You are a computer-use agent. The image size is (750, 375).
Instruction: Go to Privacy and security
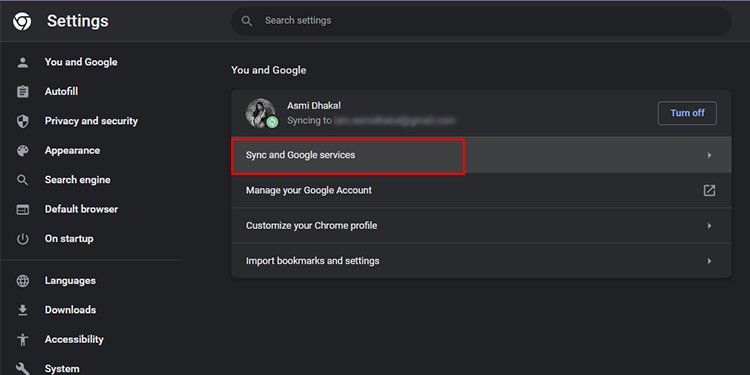tap(91, 121)
